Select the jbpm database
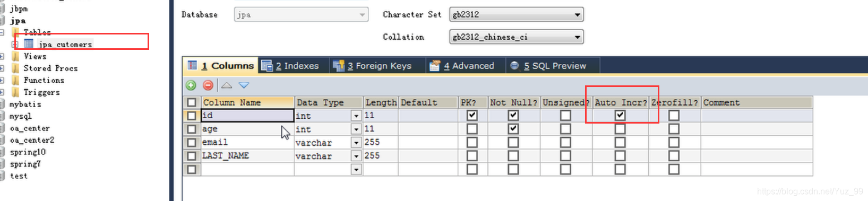Image resolution: width=868 pixels, height=201 pixels. click(19, 8)
